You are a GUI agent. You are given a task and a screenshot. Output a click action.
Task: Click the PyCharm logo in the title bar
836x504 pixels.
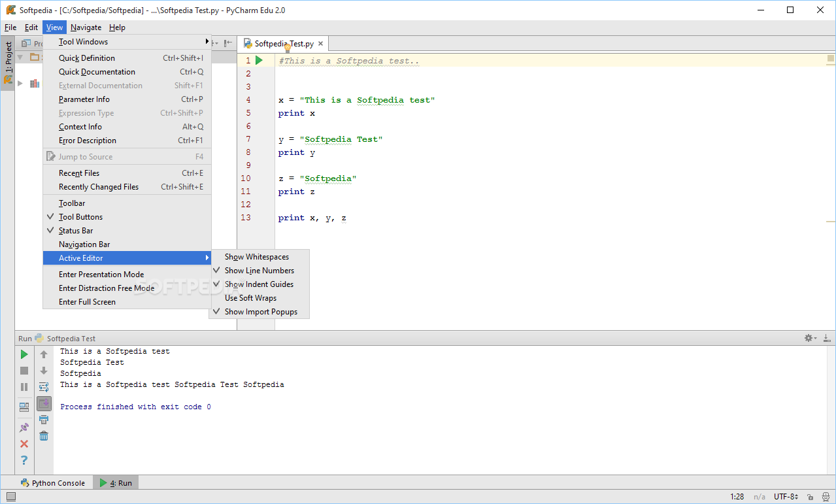pos(10,10)
